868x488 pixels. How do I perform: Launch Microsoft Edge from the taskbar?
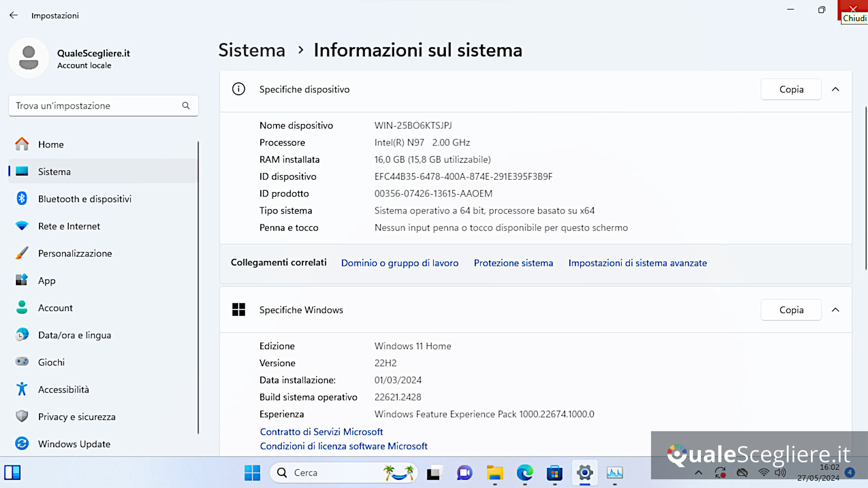click(x=525, y=473)
